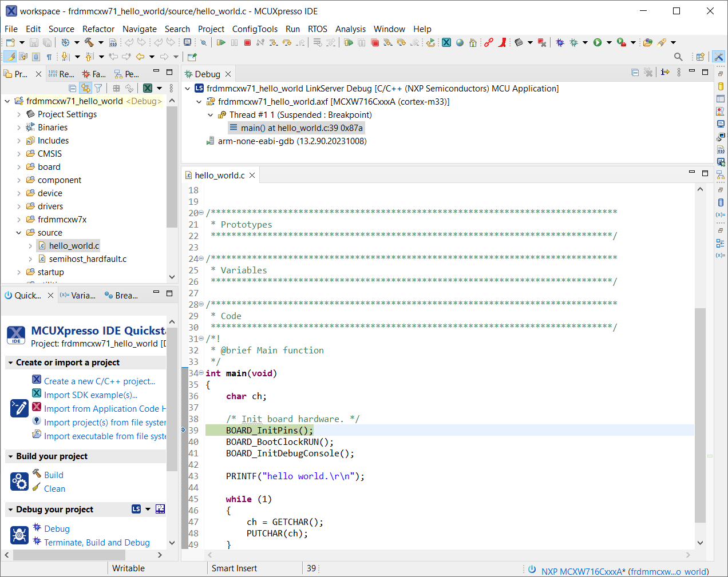Toggle Link with Editor in project explorer
The image size is (728, 577).
(85, 88)
